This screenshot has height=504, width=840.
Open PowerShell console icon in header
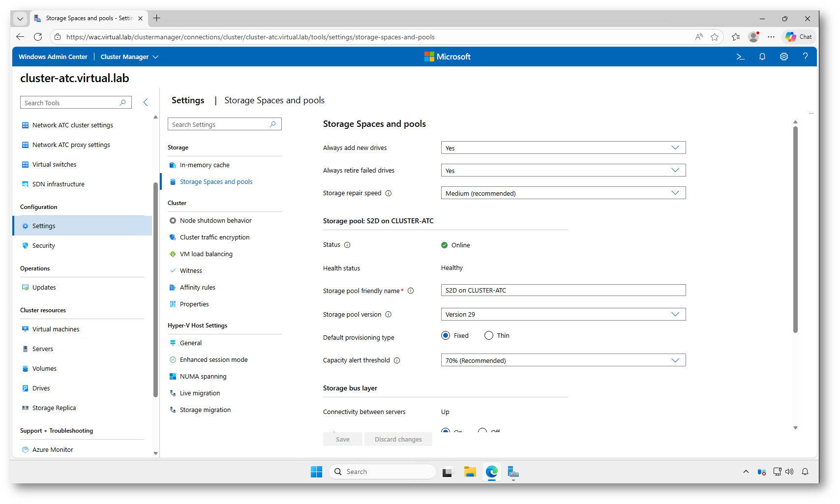coord(740,57)
